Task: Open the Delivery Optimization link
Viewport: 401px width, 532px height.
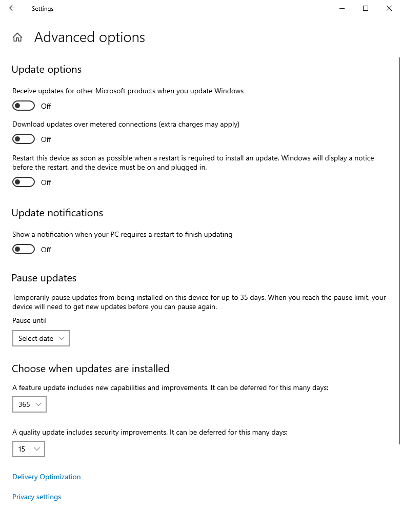Action: [x=47, y=477]
